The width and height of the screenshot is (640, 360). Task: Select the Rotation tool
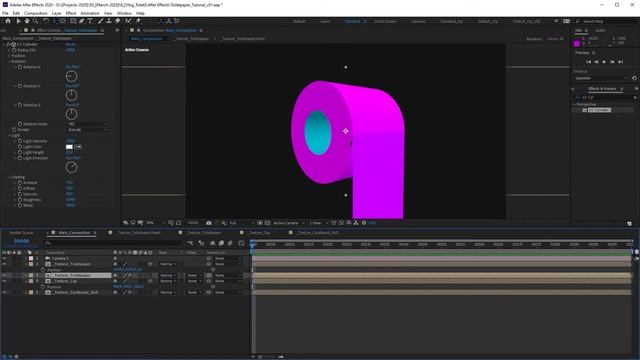pos(46,21)
